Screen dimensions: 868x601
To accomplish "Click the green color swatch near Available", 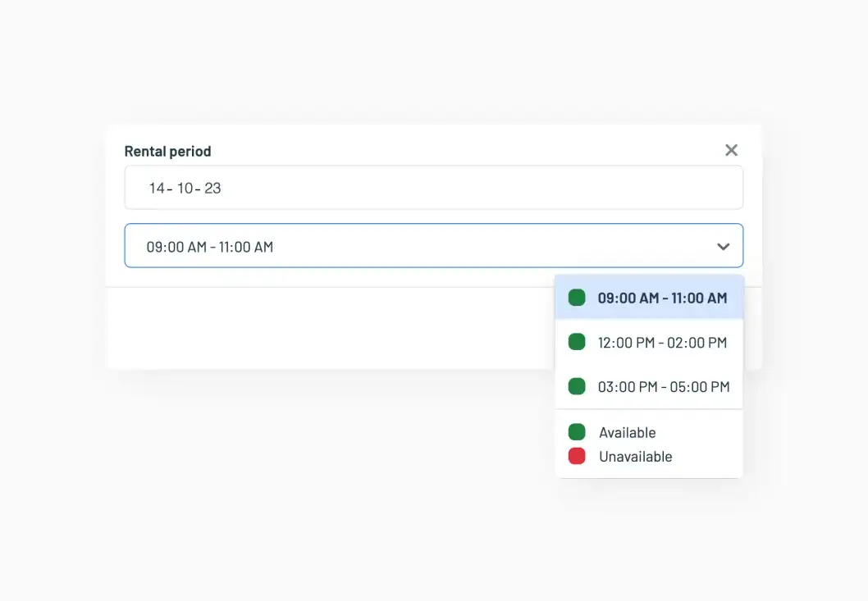I will pyautogui.click(x=576, y=431).
